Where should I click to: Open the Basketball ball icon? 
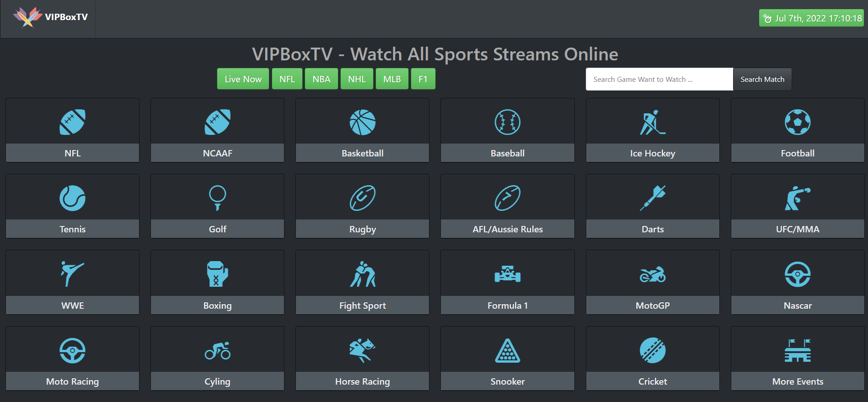pos(362,122)
